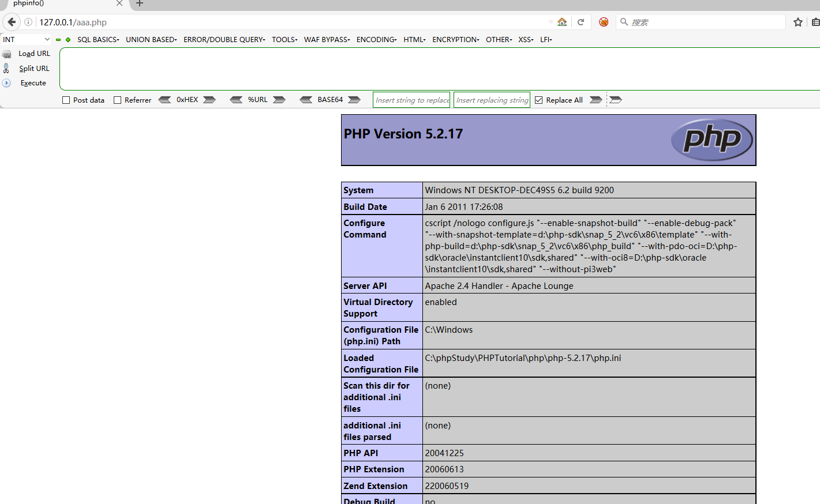Click the Load URL icon
Screen dimensions: 820x504
click(x=6, y=54)
